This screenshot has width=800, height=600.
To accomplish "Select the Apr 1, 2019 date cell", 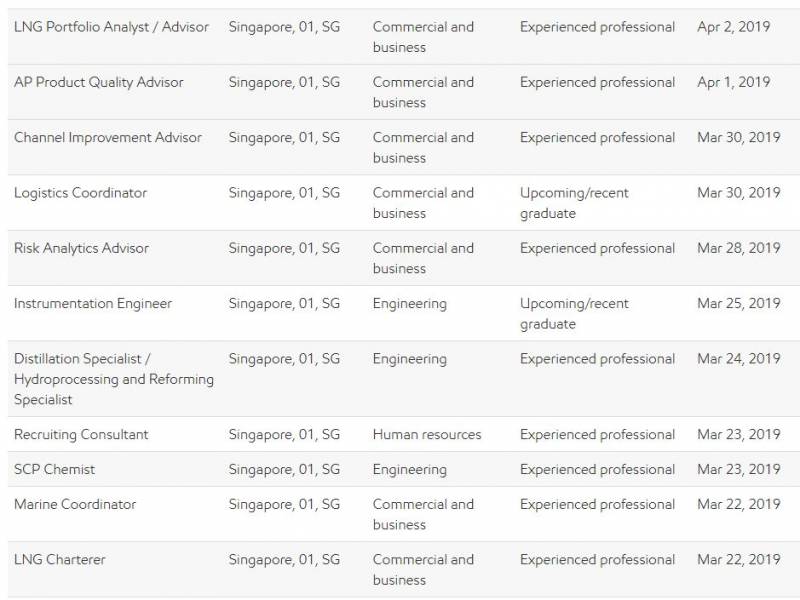I will click(733, 82).
